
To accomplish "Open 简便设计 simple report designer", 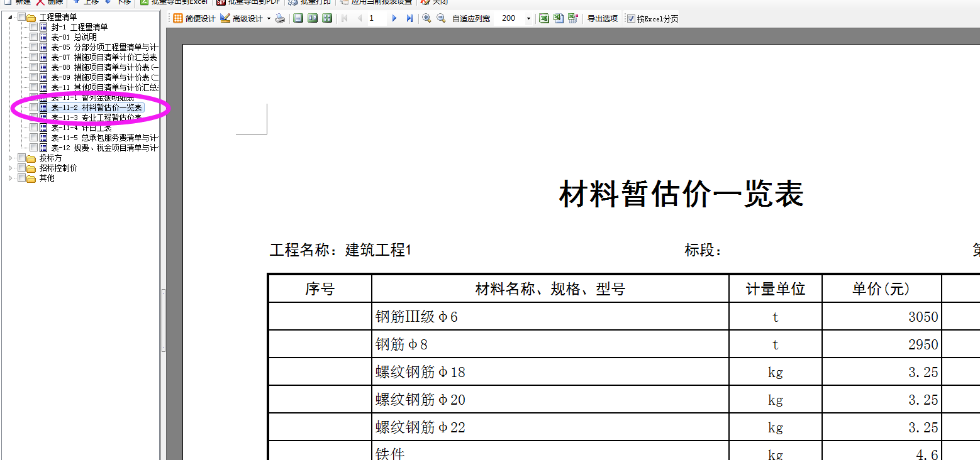I will 194,18.
